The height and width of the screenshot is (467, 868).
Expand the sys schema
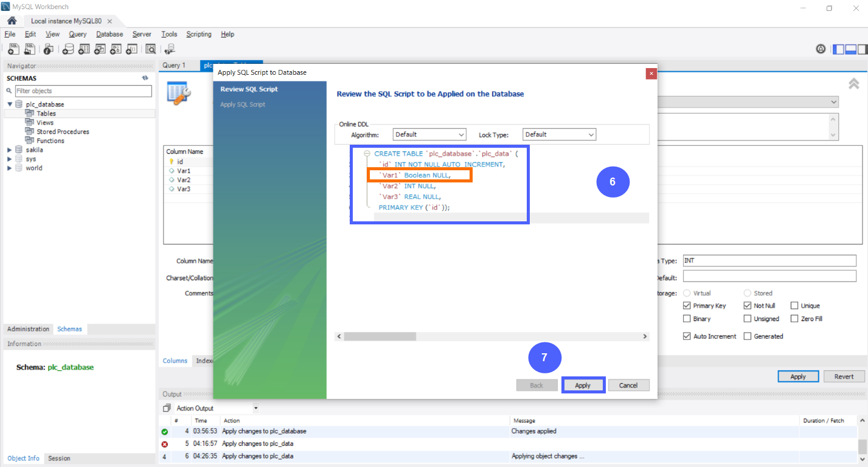(10, 159)
